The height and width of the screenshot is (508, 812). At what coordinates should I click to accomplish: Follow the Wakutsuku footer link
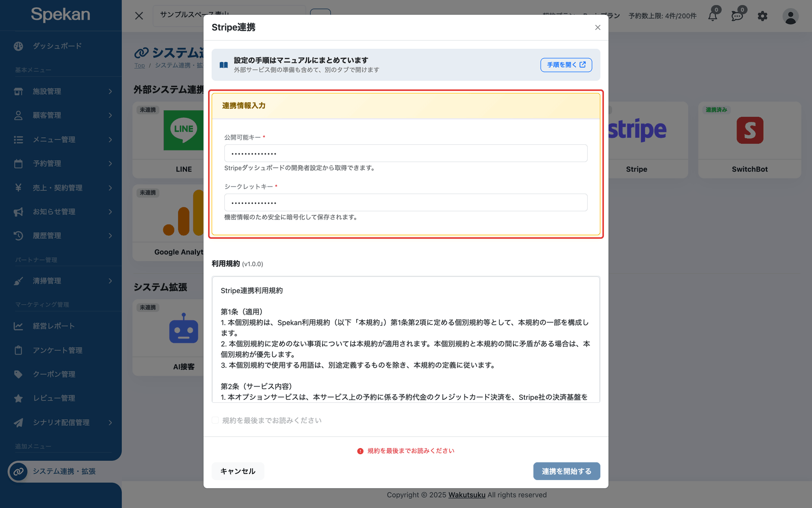coord(467,495)
